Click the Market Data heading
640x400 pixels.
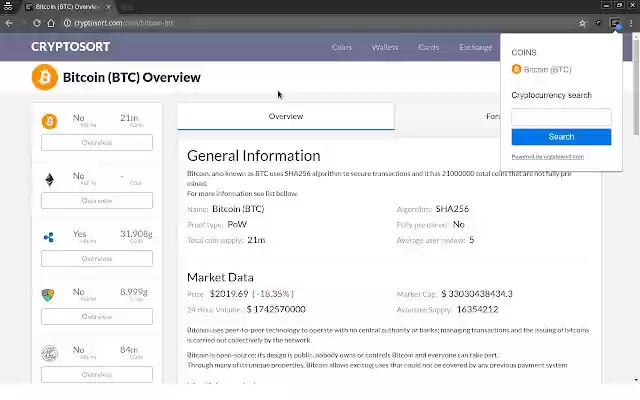click(220, 277)
